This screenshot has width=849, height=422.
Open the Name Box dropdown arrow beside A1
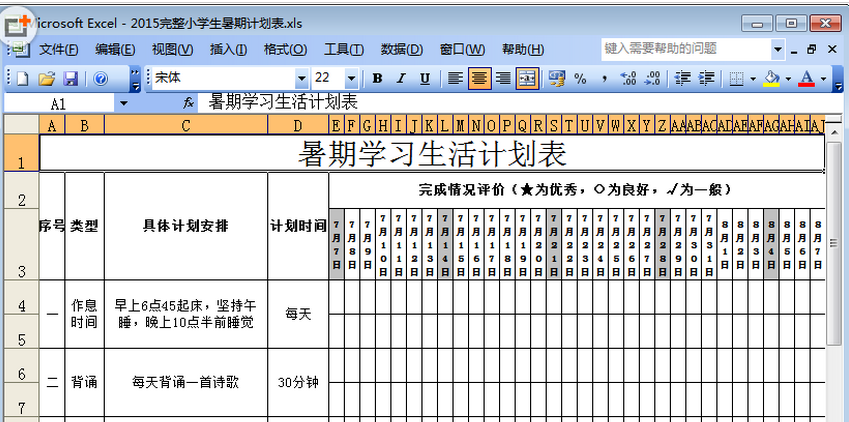point(123,103)
